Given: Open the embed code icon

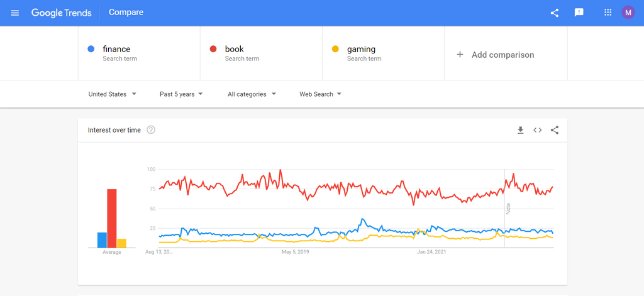Looking at the screenshot, I should [538, 130].
